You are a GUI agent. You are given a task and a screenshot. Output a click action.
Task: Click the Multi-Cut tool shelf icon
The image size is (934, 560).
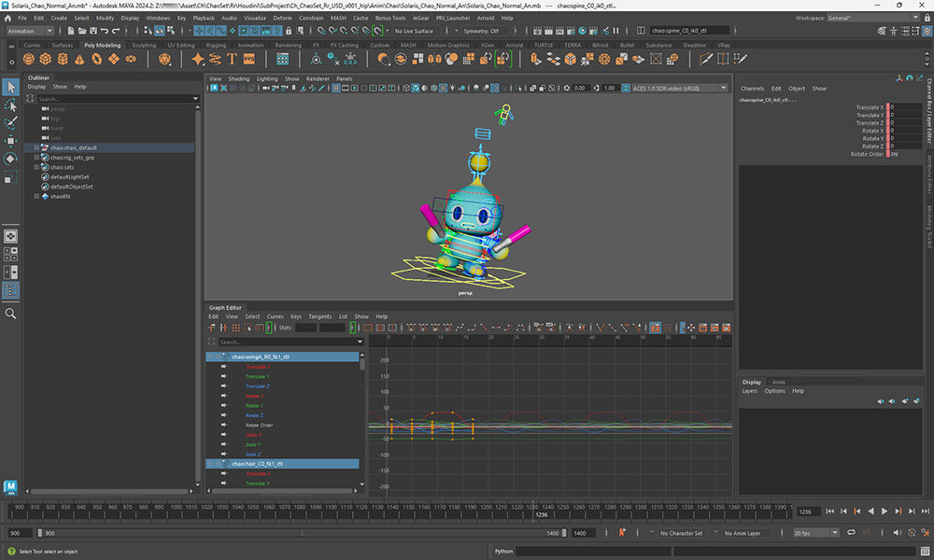(x=706, y=59)
